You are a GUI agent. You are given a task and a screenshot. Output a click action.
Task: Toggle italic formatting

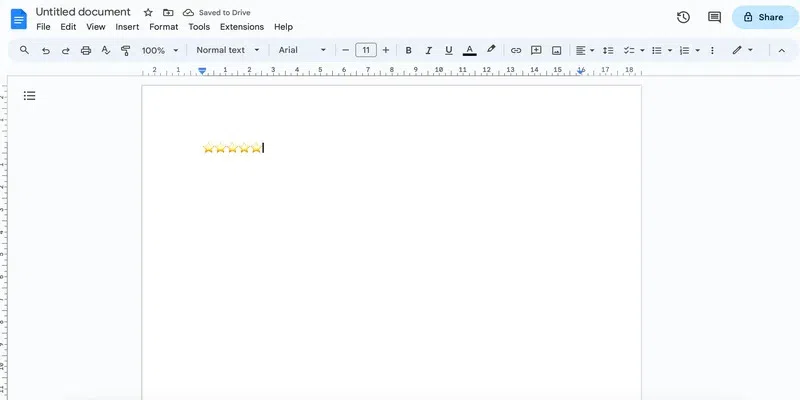point(429,51)
